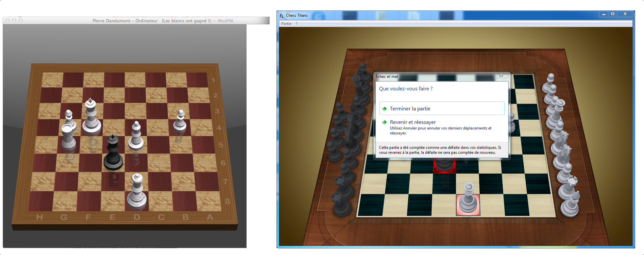The width and height of the screenshot is (644, 255).
Task: Select the white bishop on the D file
Action: 136,135
